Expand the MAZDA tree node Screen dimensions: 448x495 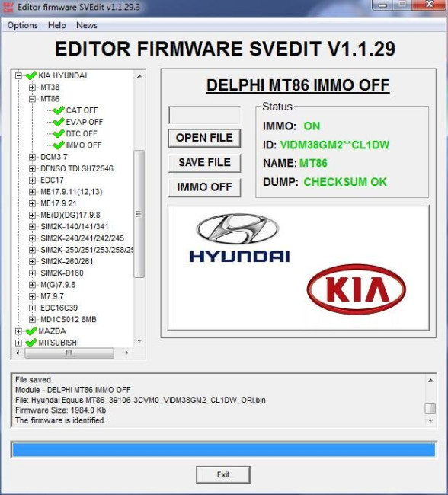point(18,331)
